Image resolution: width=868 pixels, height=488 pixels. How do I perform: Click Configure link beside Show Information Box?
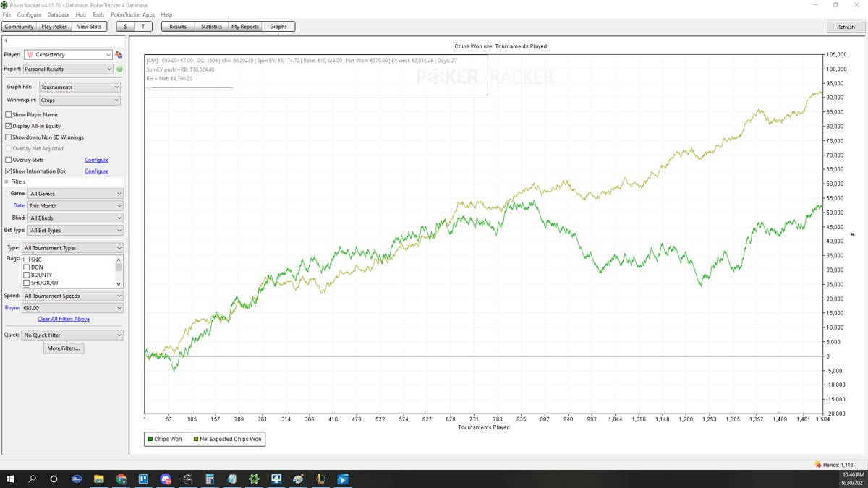(96, 171)
